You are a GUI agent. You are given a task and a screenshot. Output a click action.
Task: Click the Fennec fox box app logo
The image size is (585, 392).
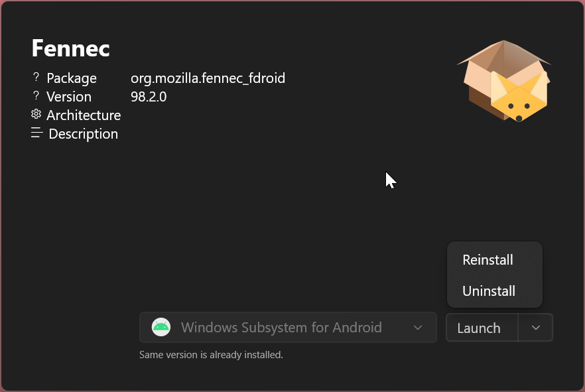(504, 81)
